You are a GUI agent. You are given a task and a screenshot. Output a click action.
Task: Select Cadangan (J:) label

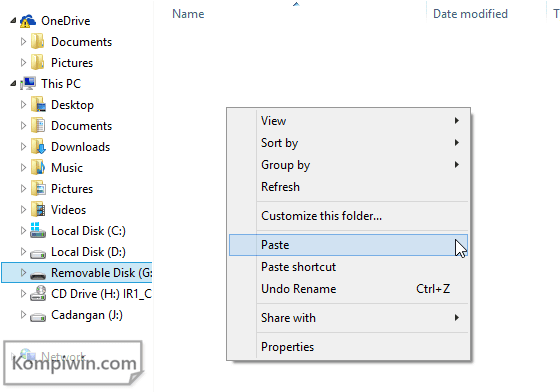click(x=87, y=315)
